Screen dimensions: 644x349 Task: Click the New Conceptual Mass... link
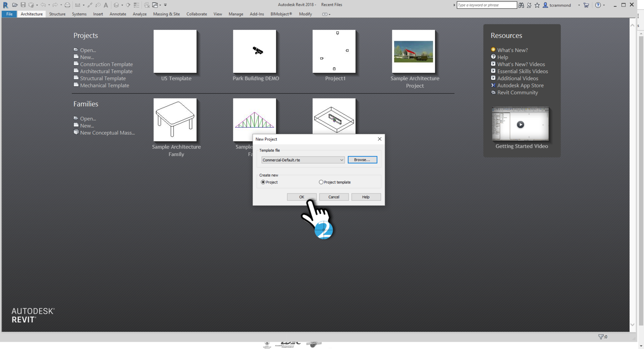pyautogui.click(x=107, y=132)
